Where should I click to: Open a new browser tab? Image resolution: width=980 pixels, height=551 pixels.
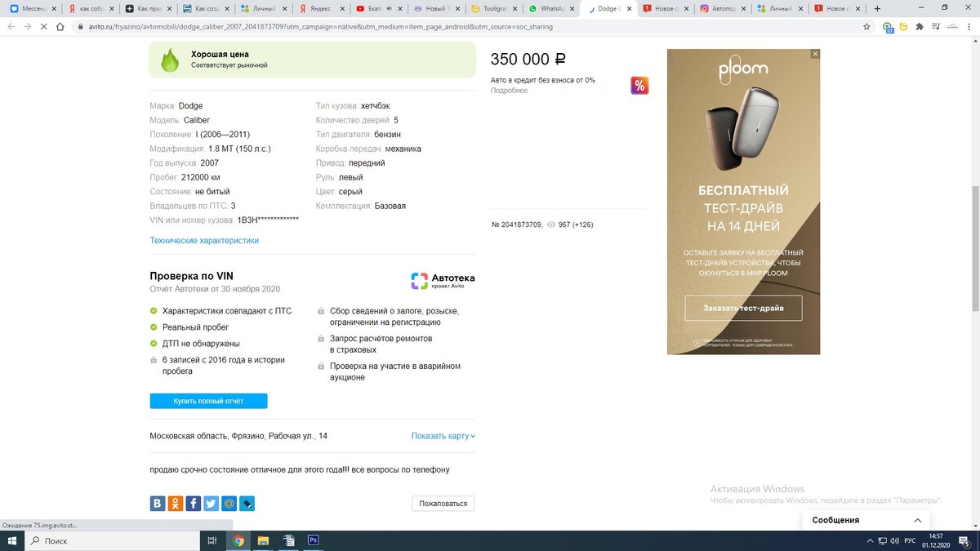click(877, 8)
